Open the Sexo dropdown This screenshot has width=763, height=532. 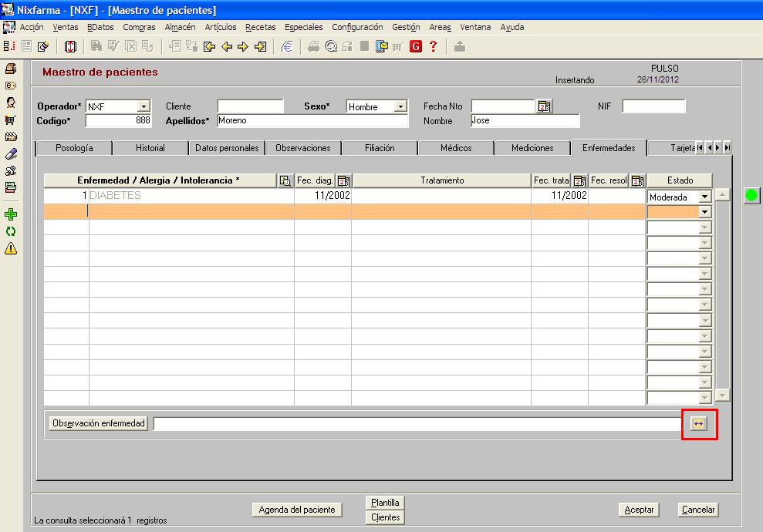tap(400, 106)
